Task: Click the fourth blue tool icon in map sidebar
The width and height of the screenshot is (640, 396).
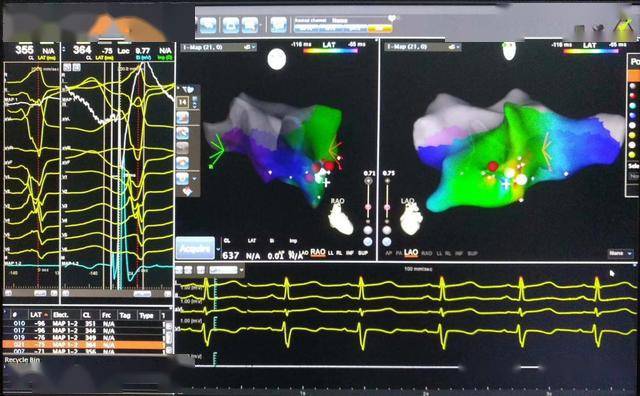Action: point(182,163)
